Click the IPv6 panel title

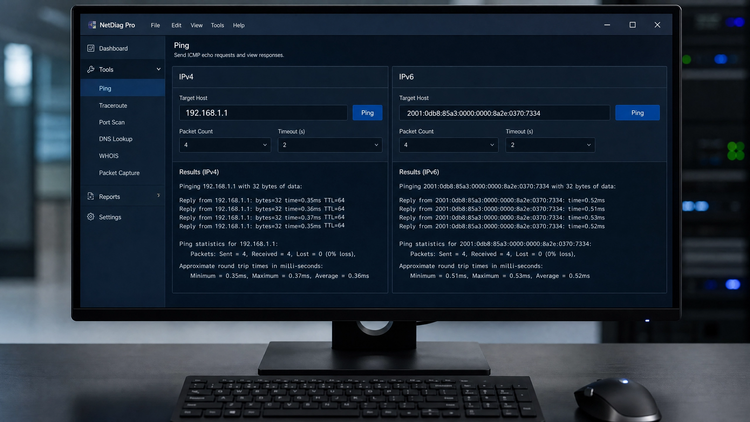point(406,77)
